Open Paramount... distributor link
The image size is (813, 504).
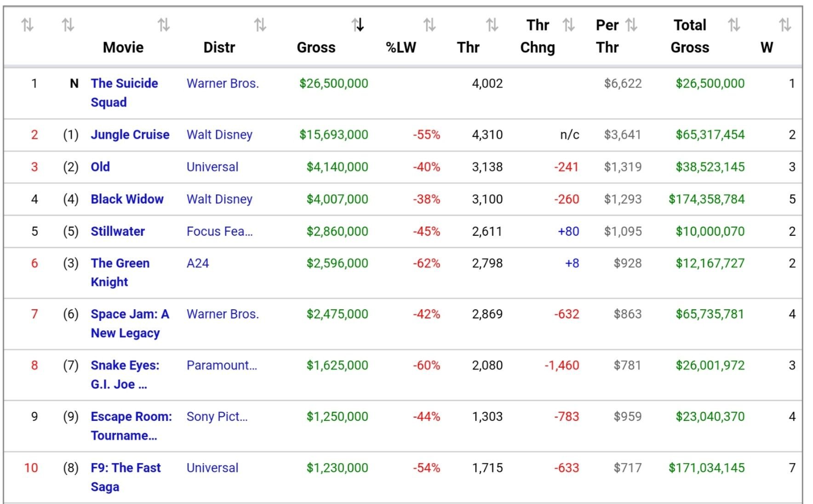222,365
